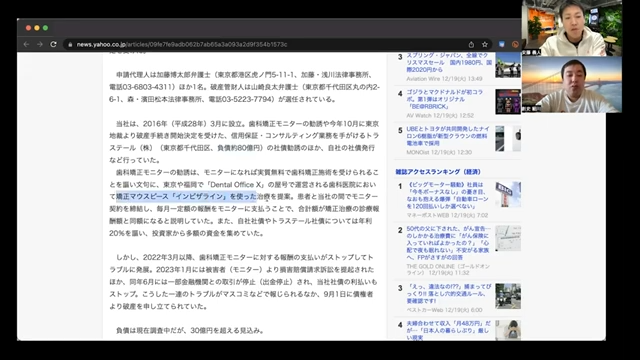Click the paragraph starting 当社は、2016年

(x=244, y=142)
